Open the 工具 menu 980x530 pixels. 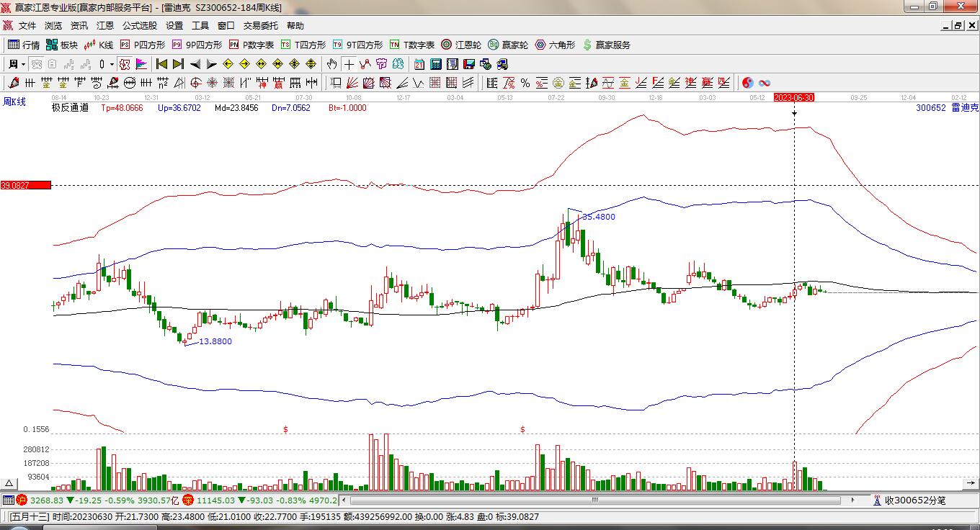(x=200, y=26)
